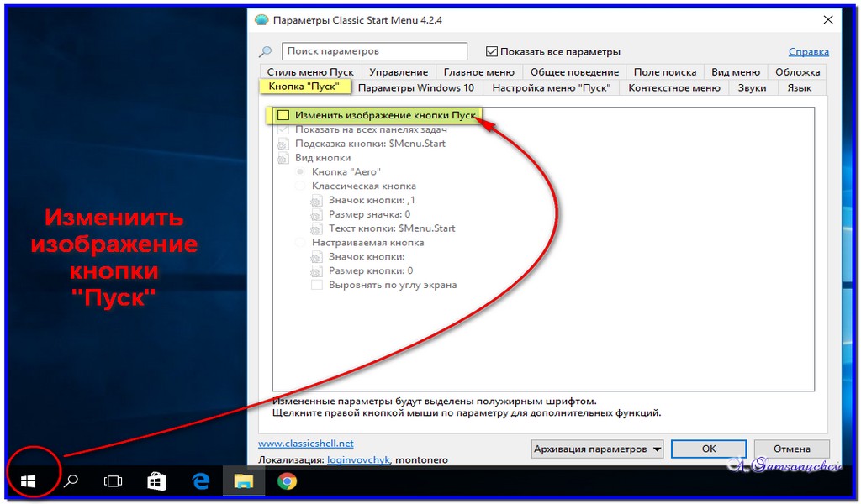
Task: Switch to Стиль меню Пуск tab
Action: point(310,72)
